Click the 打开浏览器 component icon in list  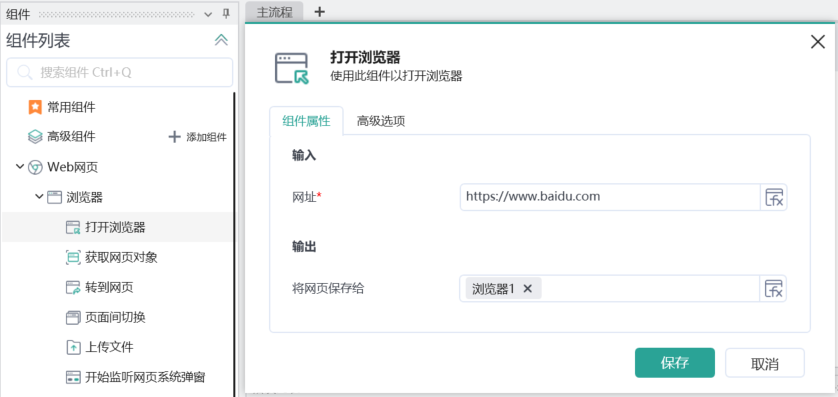[x=73, y=228]
